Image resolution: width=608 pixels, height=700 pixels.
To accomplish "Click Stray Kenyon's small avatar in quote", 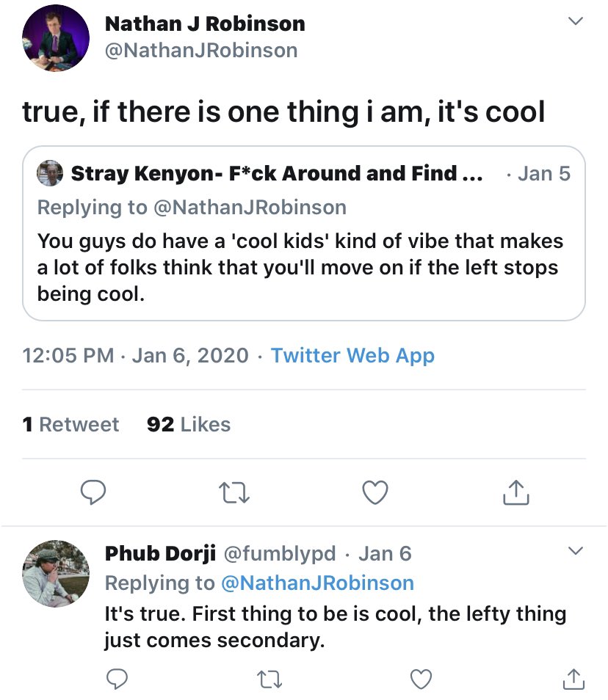I will coord(50,173).
